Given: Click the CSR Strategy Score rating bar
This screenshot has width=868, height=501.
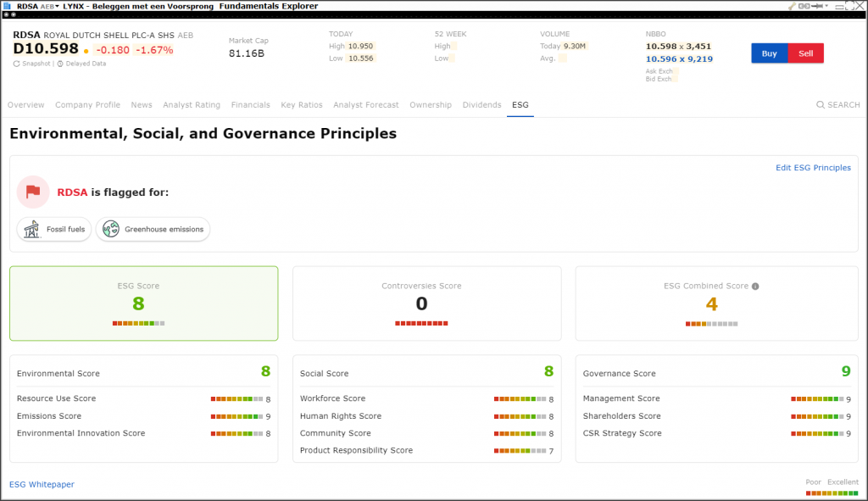Looking at the screenshot, I should (817, 433).
